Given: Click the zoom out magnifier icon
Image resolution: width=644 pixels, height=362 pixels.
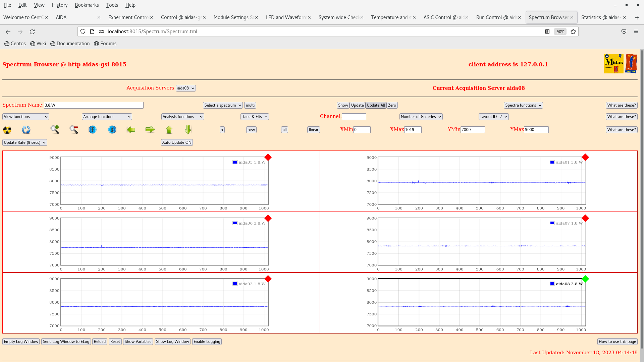Looking at the screenshot, I should [x=74, y=129].
